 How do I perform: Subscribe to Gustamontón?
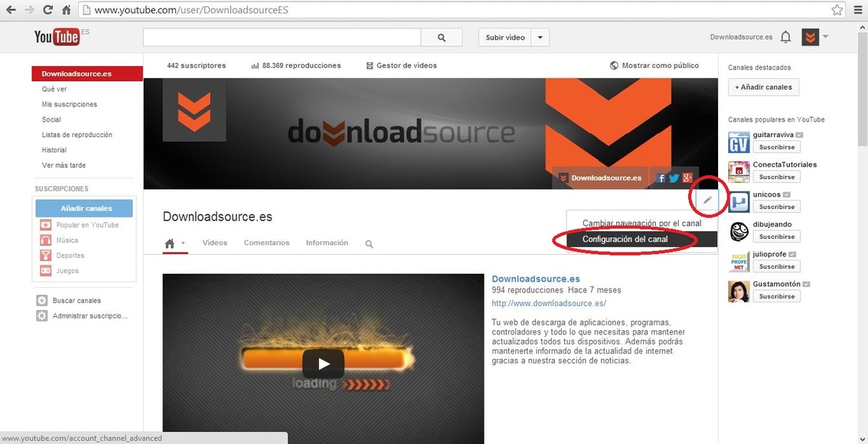(x=776, y=297)
